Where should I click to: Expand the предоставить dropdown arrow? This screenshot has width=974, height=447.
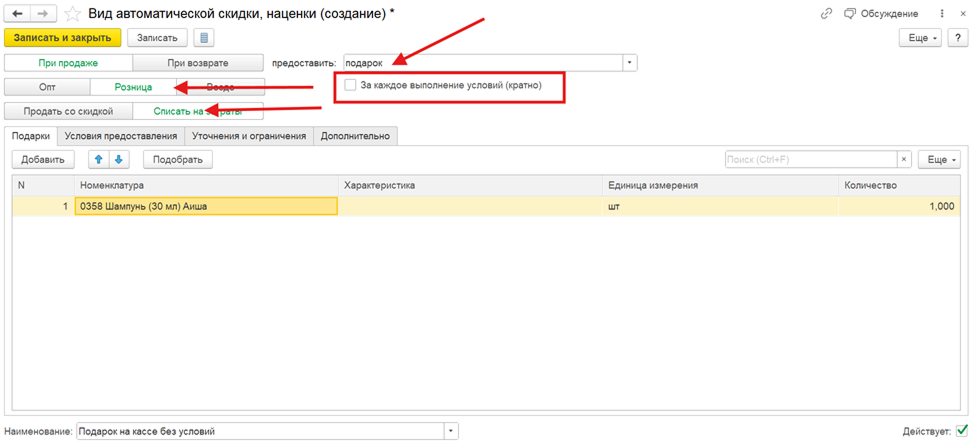point(630,63)
